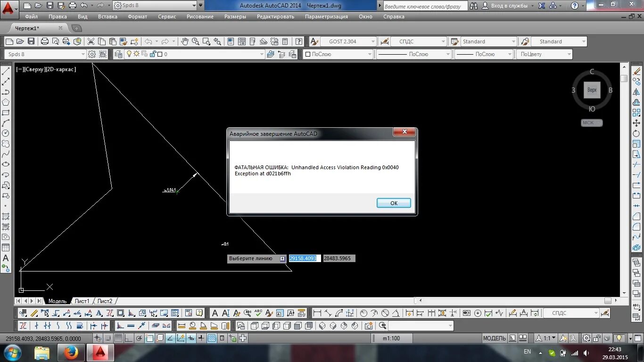Click the keyword search field in title bar
644x362 pixels.
pyautogui.click(x=425, y=6)
